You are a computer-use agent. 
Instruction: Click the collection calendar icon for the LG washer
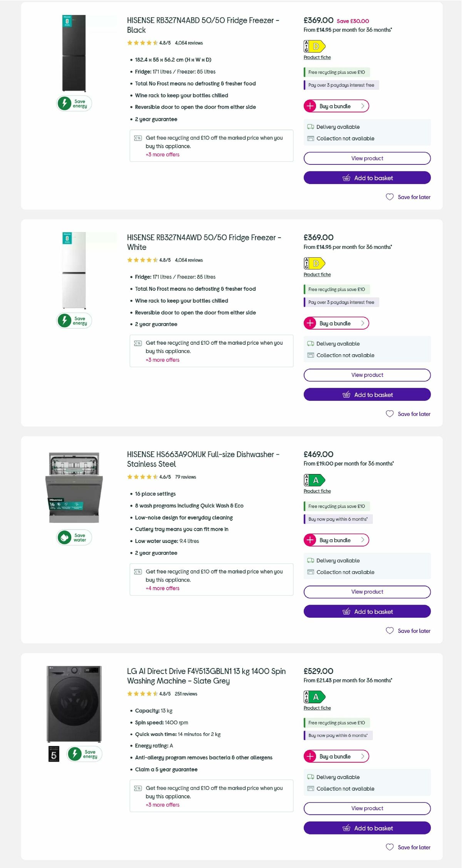point(310,789)
